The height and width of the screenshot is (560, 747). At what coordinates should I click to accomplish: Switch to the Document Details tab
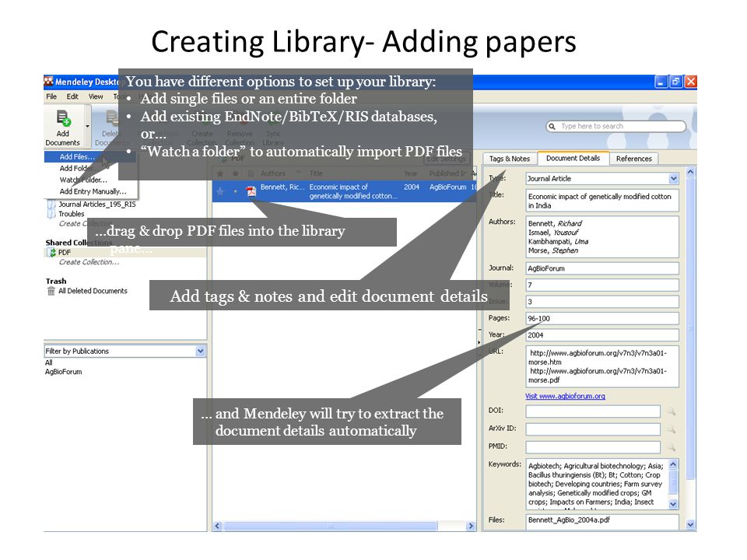click(x=573, y=158)
